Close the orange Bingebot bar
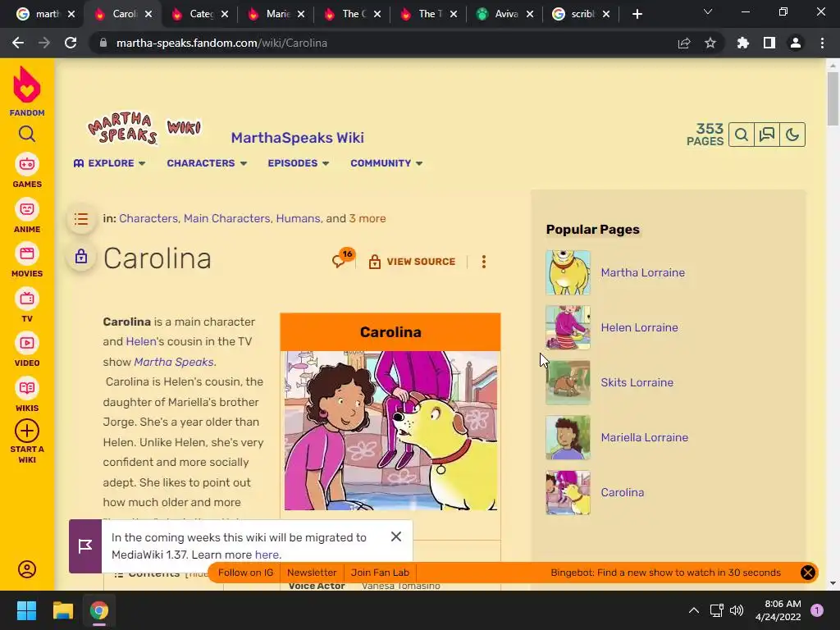Image resolution: width=840 pixels, height=630 pixels. (808, 572)
